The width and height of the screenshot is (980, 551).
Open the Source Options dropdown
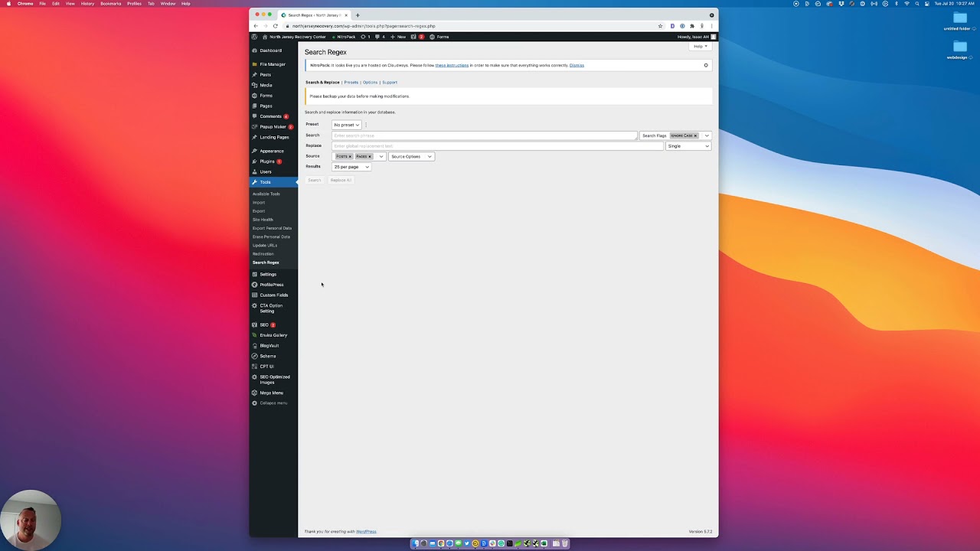coord(411,156)
